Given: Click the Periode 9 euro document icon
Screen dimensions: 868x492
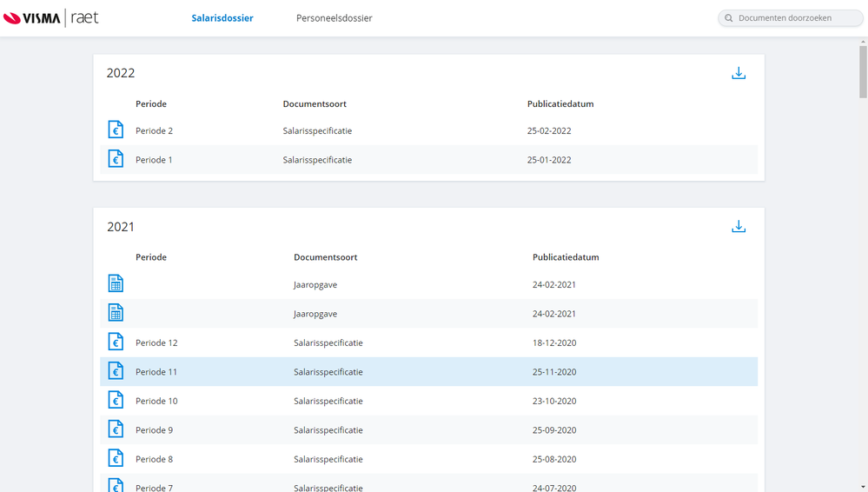Looking at the screenshot, I should 116,429.
